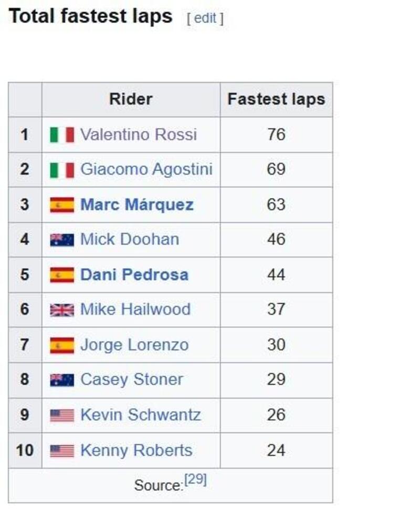Click the Spanish flag beside Dani Pedrosa
420x524 pixels.
coord(62,275)
